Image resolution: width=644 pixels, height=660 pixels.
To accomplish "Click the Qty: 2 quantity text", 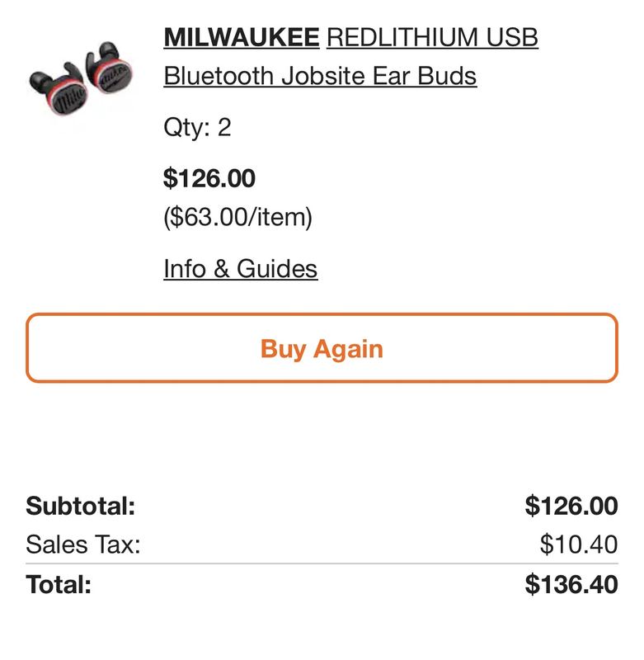I will [x=197, y=128].
